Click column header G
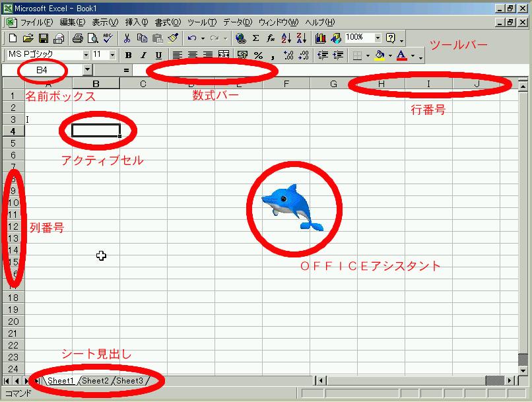This screenshot has width=532, height=402. 333,84
